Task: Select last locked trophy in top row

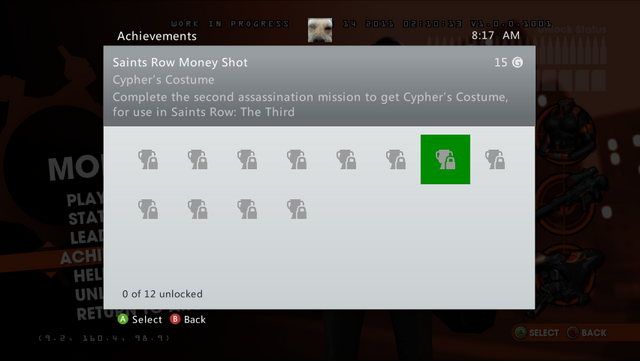Action: (495, 159)
